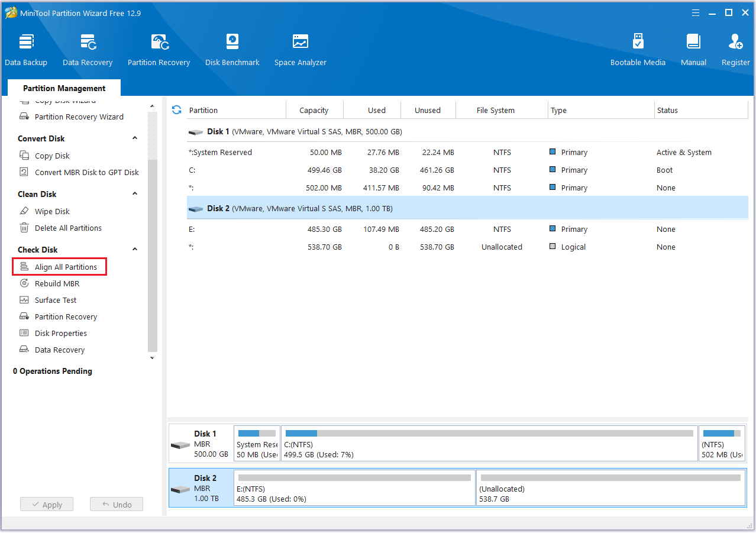The height and width of the screenshot is (533, 756).
Task: Click the Convert MBR Disk to GPT icon
Action: click(x=24, y=172)
